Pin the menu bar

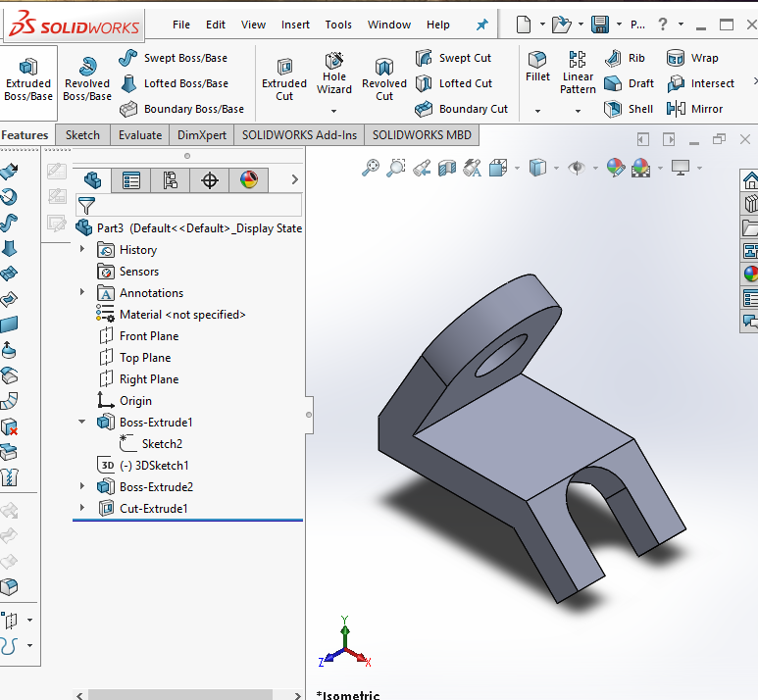tap(482, 25)
